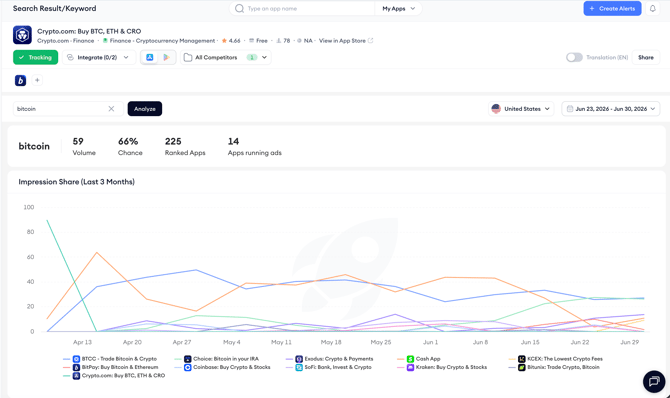
Task: Open the United States country dropdown
Action: click(x=521, y=109)
